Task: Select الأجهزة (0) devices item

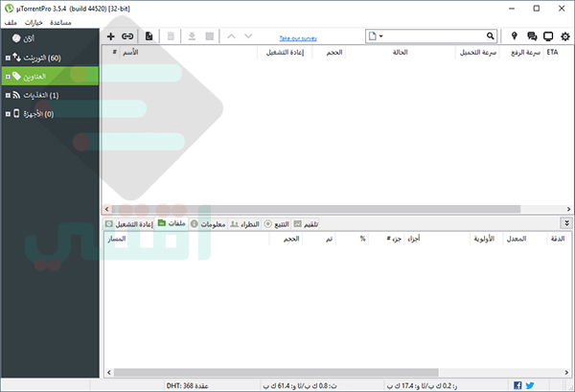Action: tap(50, 114)
